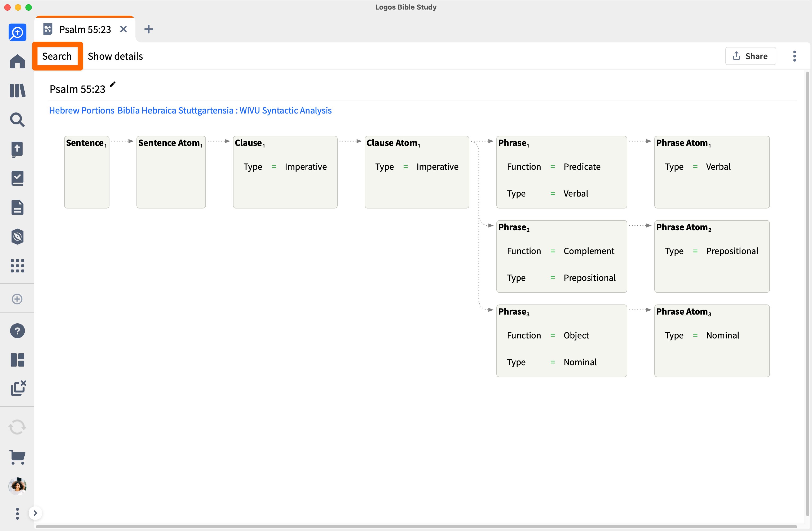812x531 pixels.
Task: Expand the sidebar with chevron arrow
Action: [x=35, y=513]
